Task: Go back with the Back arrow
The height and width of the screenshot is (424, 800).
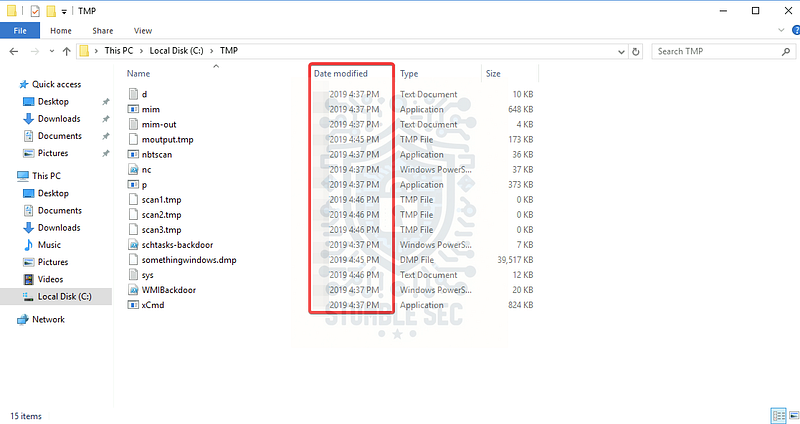Action: (x=14, y=51)
